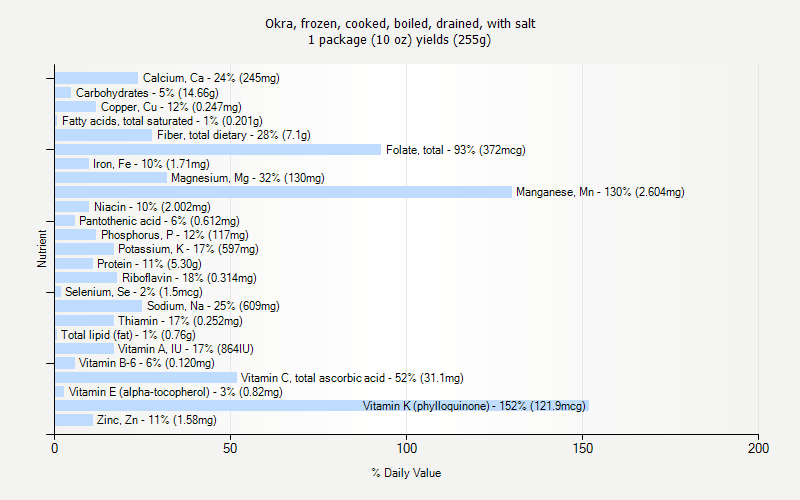Click the Calcium, Ca bar
This screenshot has height=500, width=800.
[96, 78]
